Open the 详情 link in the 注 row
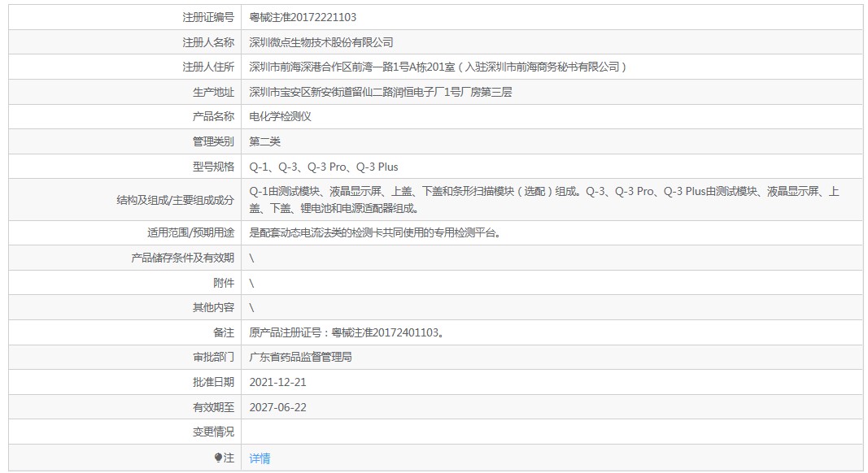 tap(260, 458)
